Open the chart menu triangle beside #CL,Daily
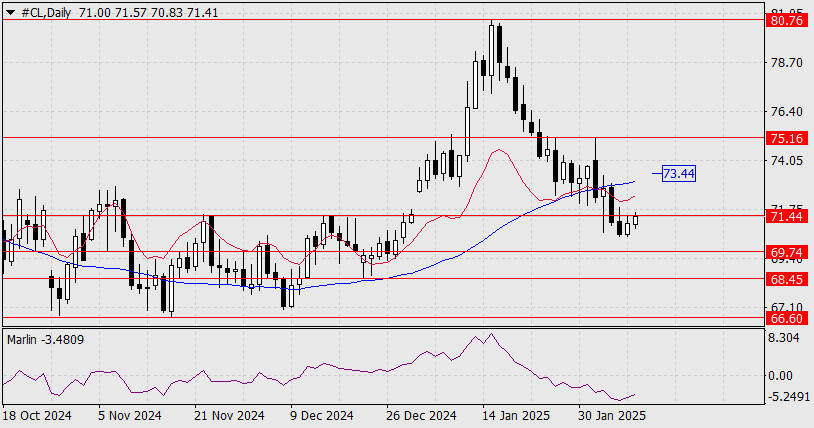 click(10, 13)
